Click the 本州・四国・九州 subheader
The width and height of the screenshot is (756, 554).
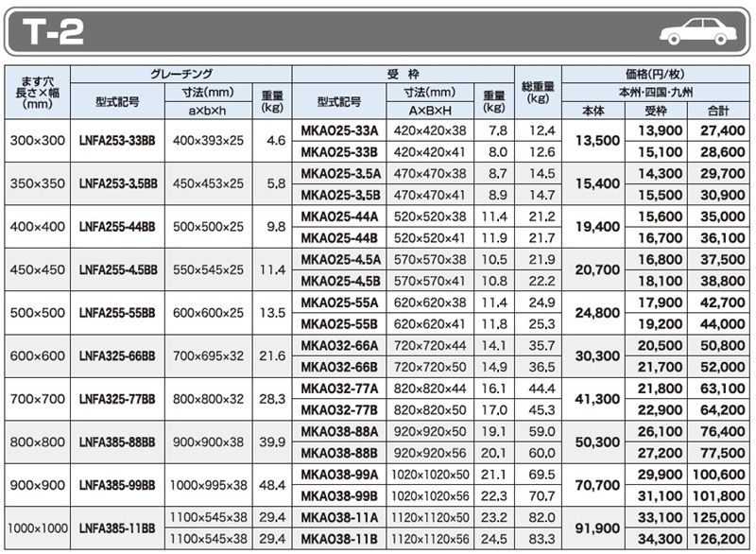click(656, 92)
